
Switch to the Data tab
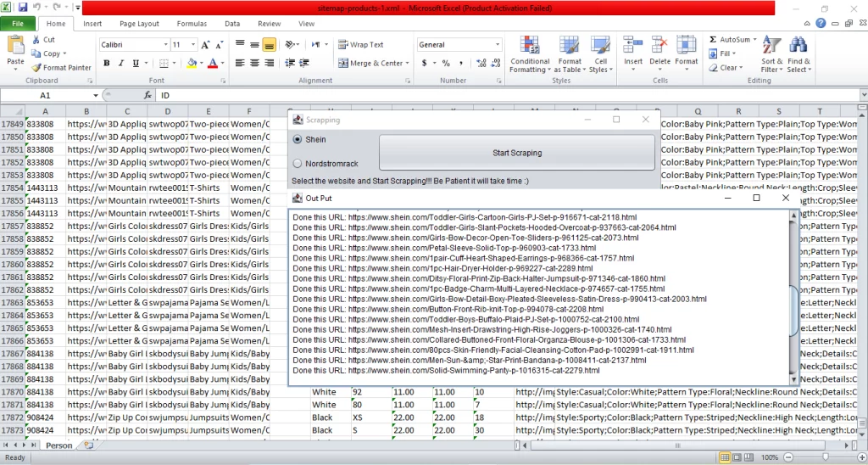[232, 24]
